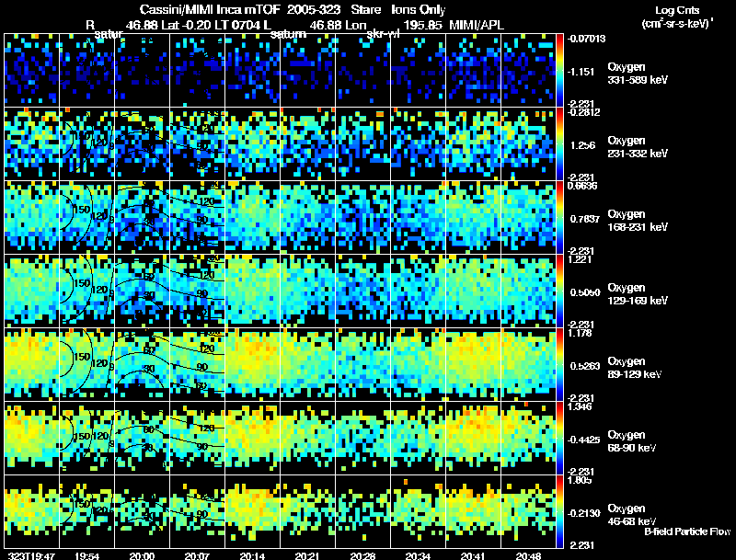Select the 'Oxygen 129-169 keV' row label
The width and height of the screenshot is (736, 560).
[x=638, y=294]
